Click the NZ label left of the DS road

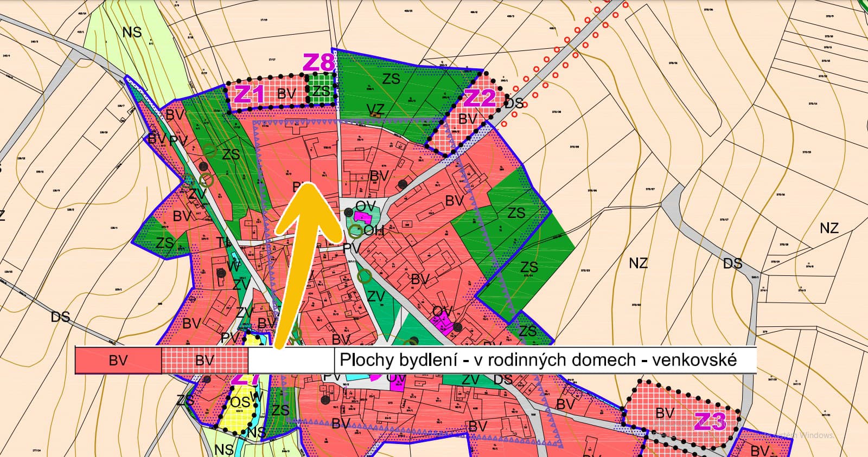click(639, 263)
